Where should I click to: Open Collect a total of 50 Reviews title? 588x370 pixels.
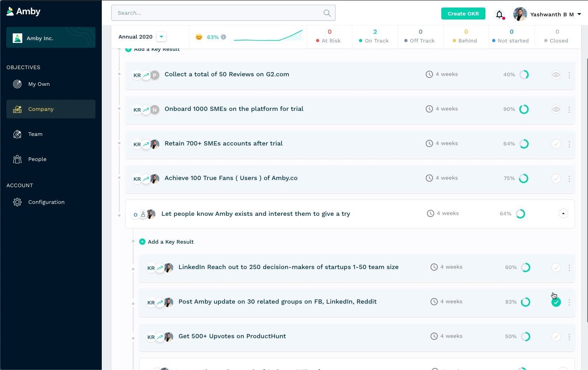click(227, 74)
